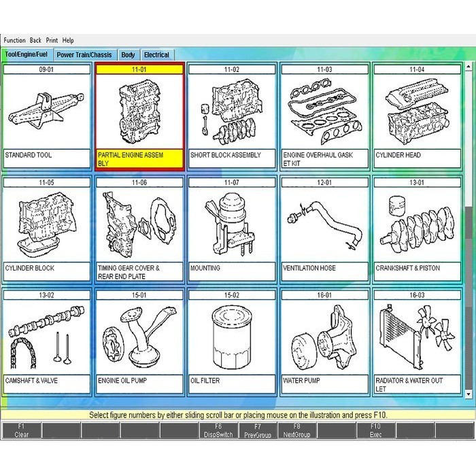Click figure number 15-02 header
The image size is (476, 476).
click(x=232, y=295)
